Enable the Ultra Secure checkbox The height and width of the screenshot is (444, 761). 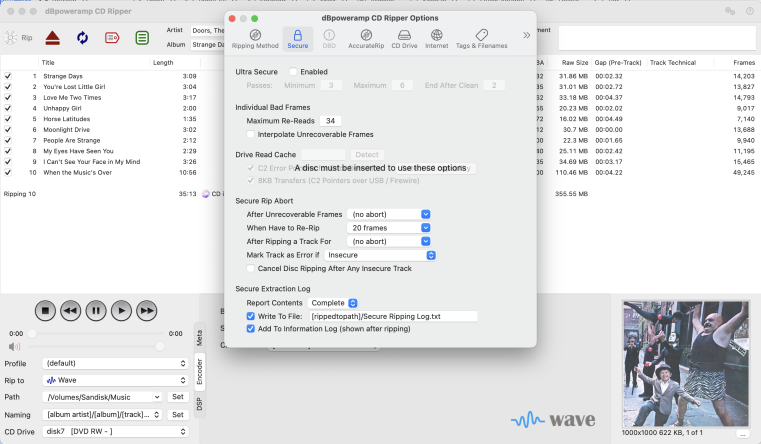[293, 72]
